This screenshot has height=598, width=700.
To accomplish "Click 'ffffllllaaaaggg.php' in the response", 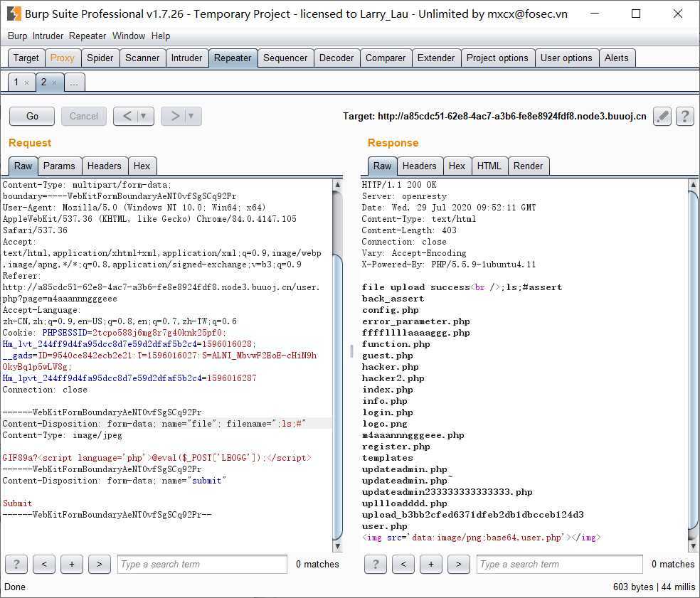I will pos(415,333).
